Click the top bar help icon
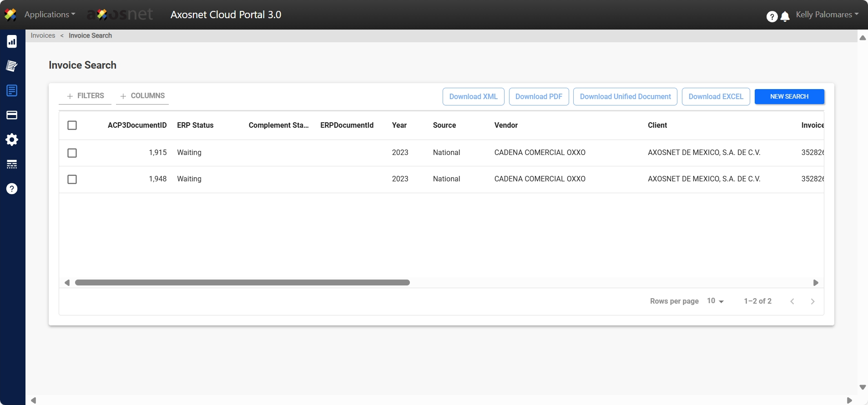This screenshot has height=405, width=868. pyautogui.click(x=772, y=17)
